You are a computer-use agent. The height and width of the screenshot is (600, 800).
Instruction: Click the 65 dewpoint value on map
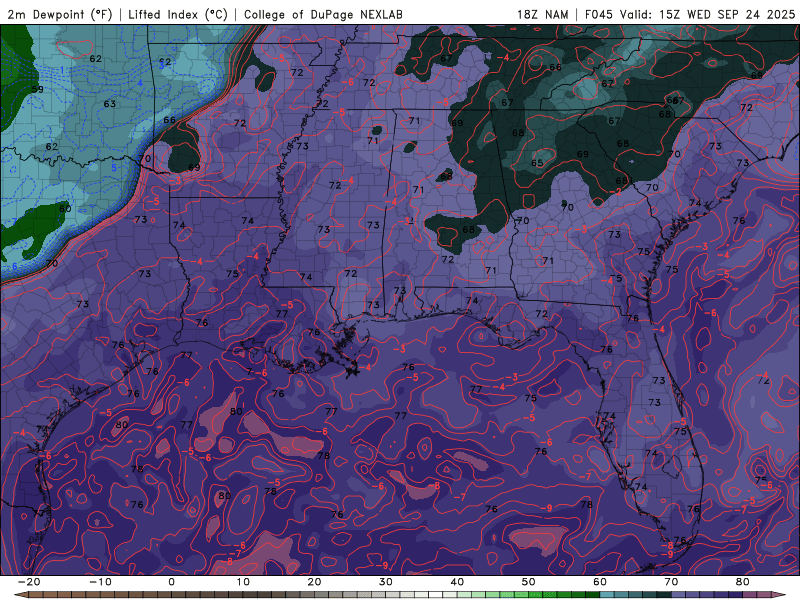point(537,163)
